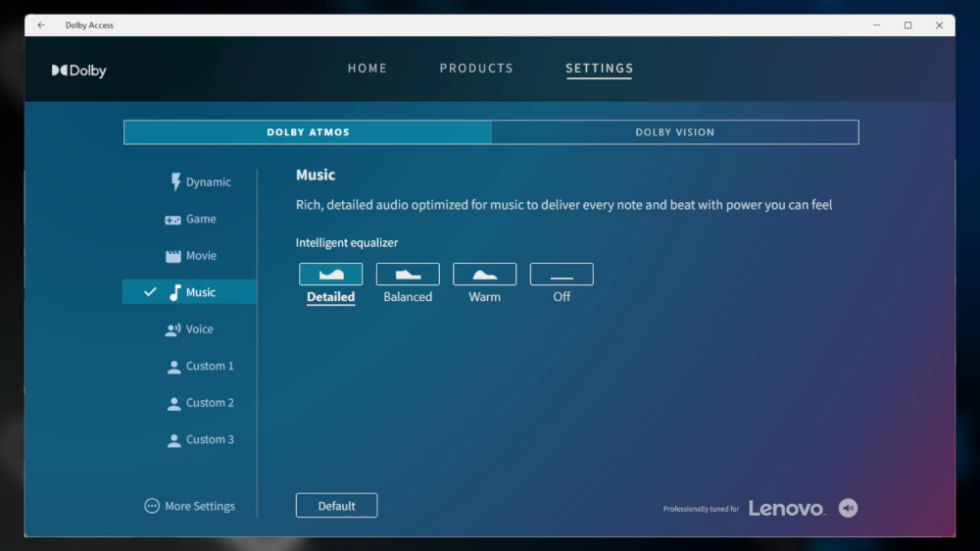Select the Movie clapperboard icon
The width and height of the screenshot is (980, 551).
point(173,256)
